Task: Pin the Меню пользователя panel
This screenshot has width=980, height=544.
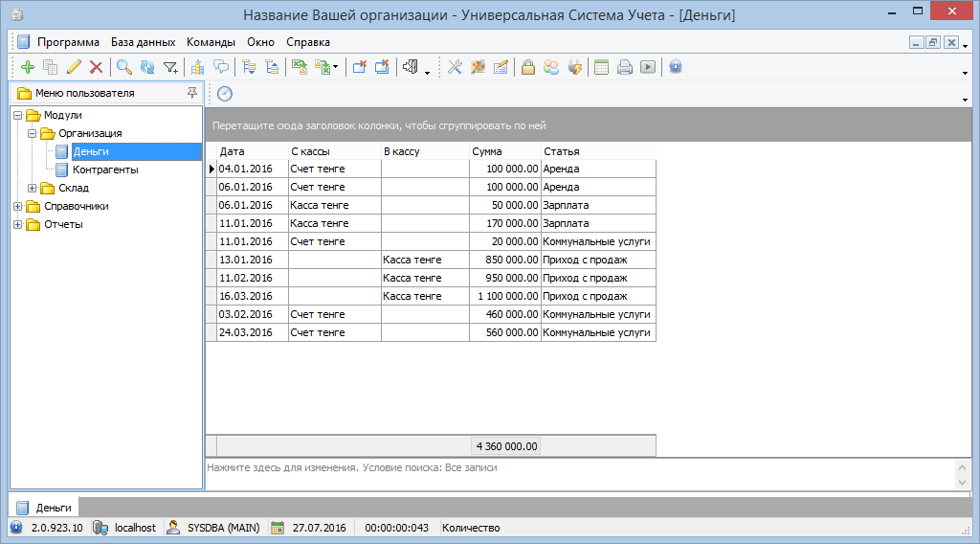Action: [192, 93]
